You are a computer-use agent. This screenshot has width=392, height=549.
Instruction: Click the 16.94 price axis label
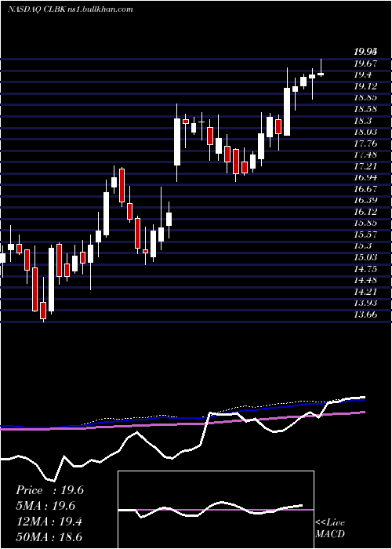click(365, 178)
